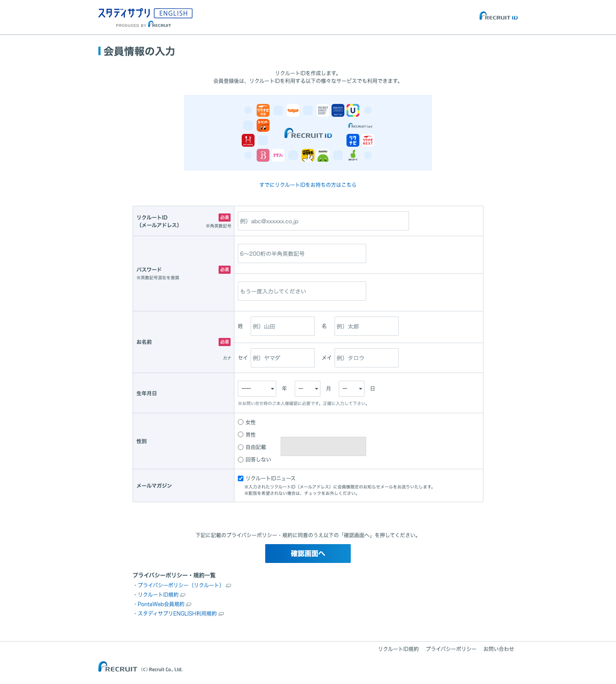The width and height of the screenshot is (616, 684).
Task: Click the 姓 field with 山田 placeholder
Action: [283, 326]
